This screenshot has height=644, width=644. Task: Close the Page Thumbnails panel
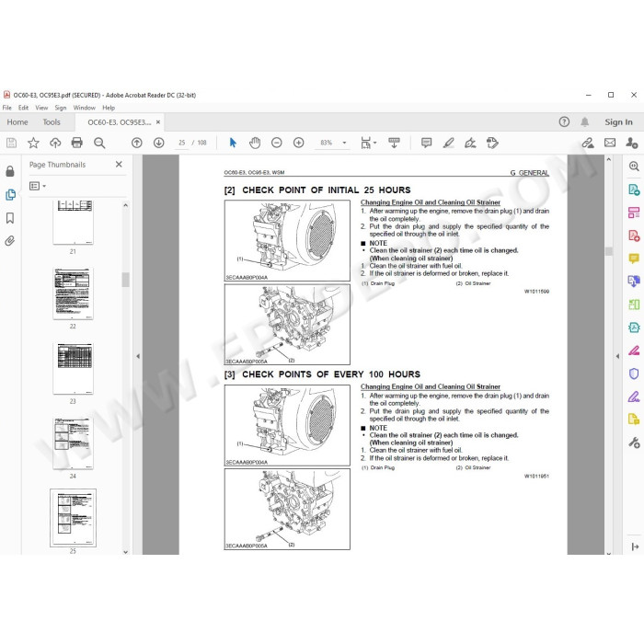(119, 165)
